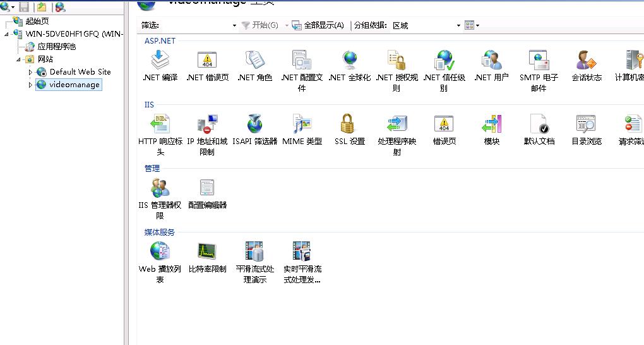Open the 默认文档 feature
This screenshot has width=644, height=345.
(x=539, y=130)
